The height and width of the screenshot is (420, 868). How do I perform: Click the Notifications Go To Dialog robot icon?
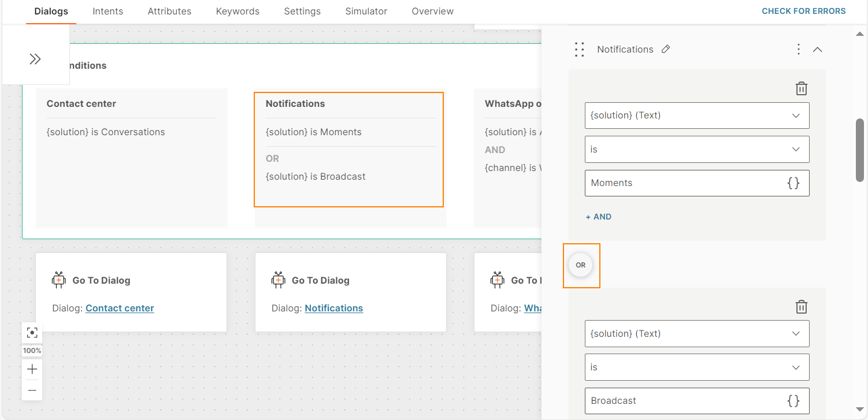coord(279,280)
